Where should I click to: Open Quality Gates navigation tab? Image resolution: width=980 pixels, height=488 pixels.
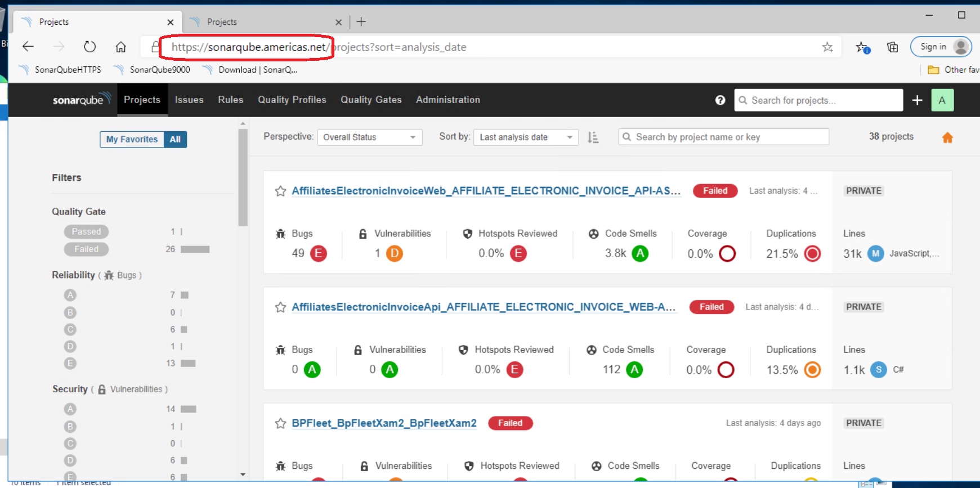[x=371, y=100]
